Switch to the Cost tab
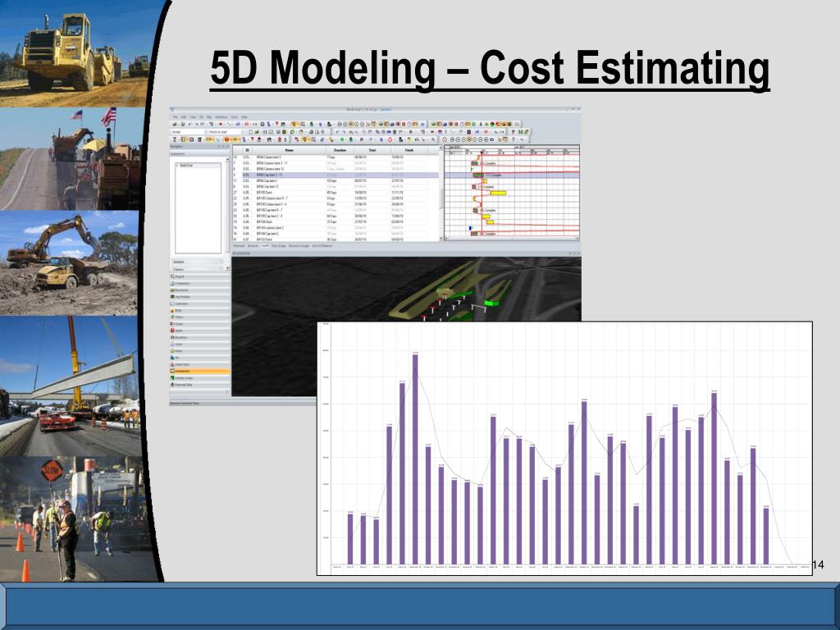840x630 pixels. pos(265,246)
